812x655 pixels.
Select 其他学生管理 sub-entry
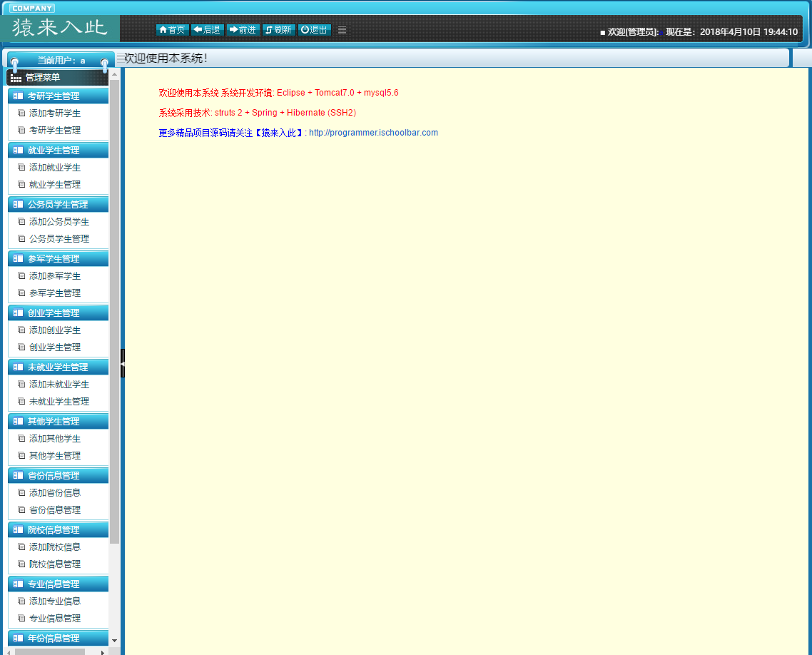coord(54,456)
